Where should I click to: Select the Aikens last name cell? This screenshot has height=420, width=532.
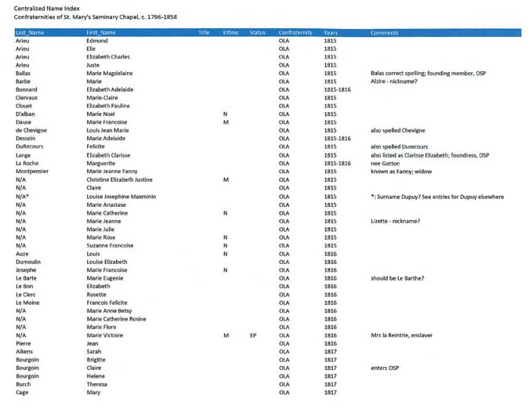pyautogui.click(x=25, y=351)
